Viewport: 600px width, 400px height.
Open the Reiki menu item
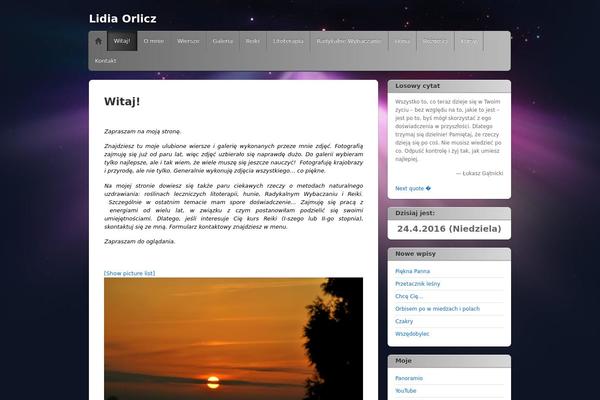(253, 41)
